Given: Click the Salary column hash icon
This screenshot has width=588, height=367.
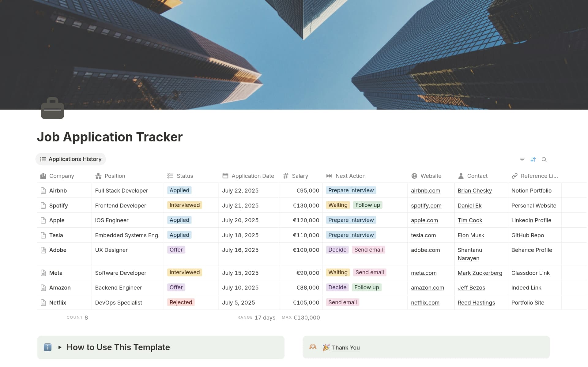Looking at the screenshot, I should tap(286, 176).
